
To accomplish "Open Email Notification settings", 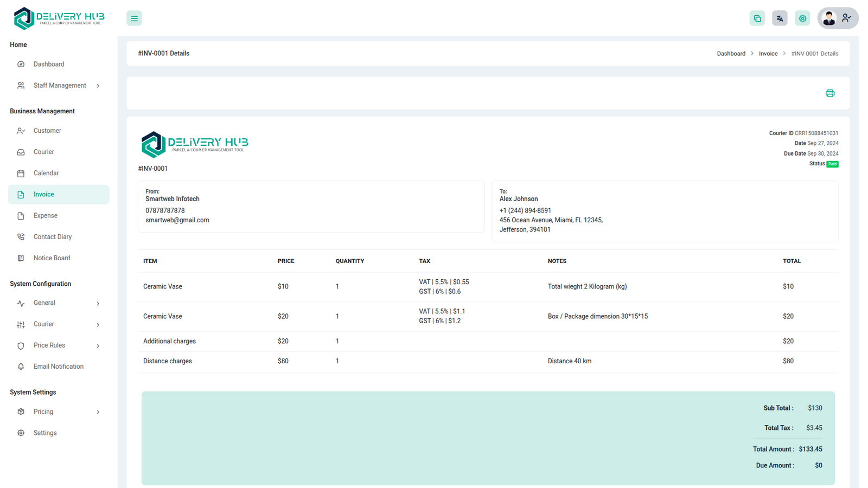I will [59, 367].
